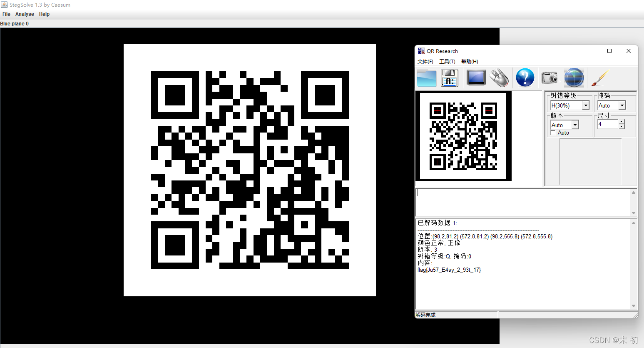Image resolution: width=644 pixels, height=348 pixels.
Task: Open the blue question mark help icon
Action: [525, 78]
